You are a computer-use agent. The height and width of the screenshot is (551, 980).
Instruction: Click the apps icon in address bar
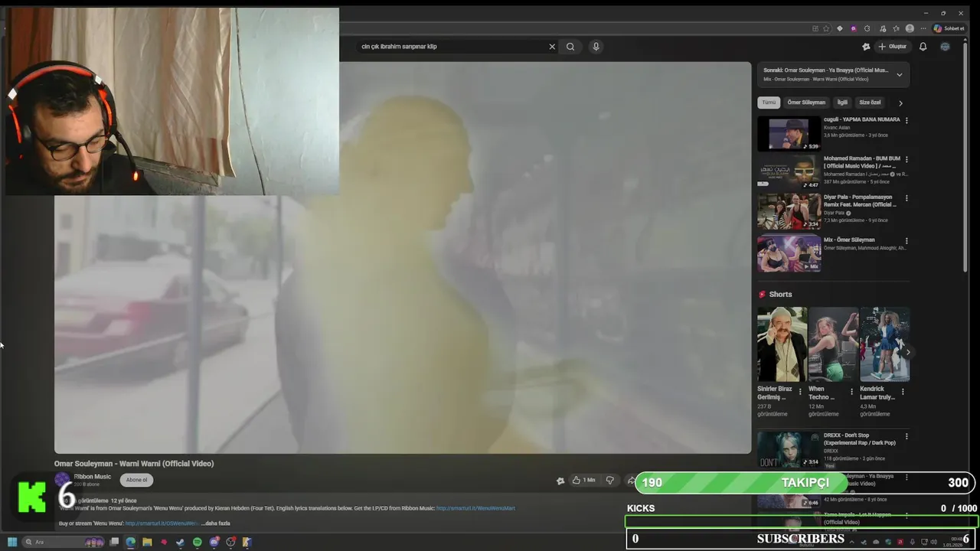[815, 28]
